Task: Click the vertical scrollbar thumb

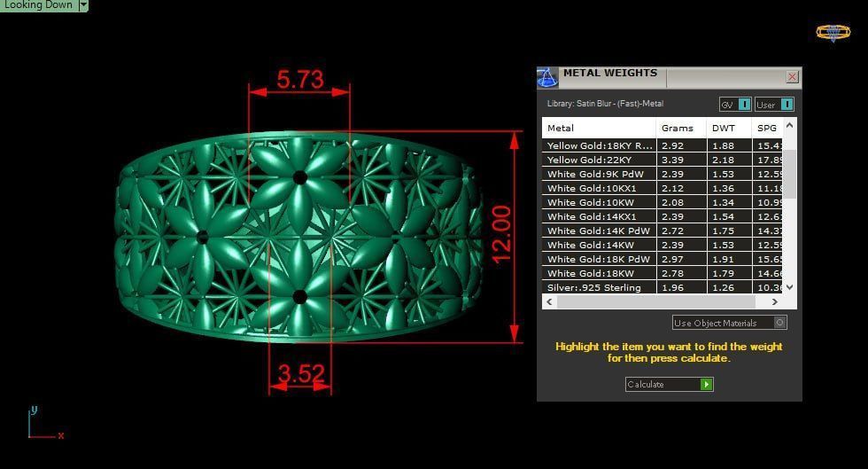Action: (x=790, y=174)
